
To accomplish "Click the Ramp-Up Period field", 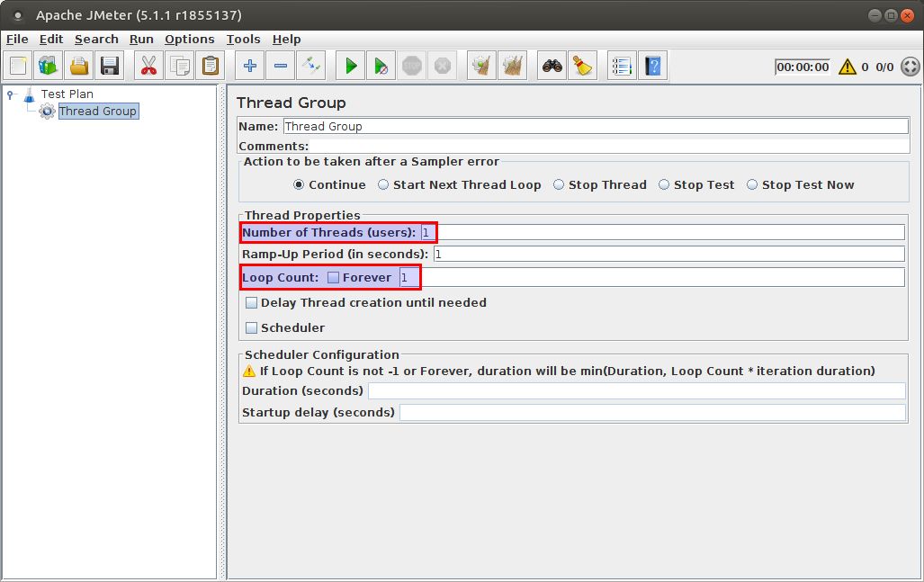I will (x=668, y=254).
